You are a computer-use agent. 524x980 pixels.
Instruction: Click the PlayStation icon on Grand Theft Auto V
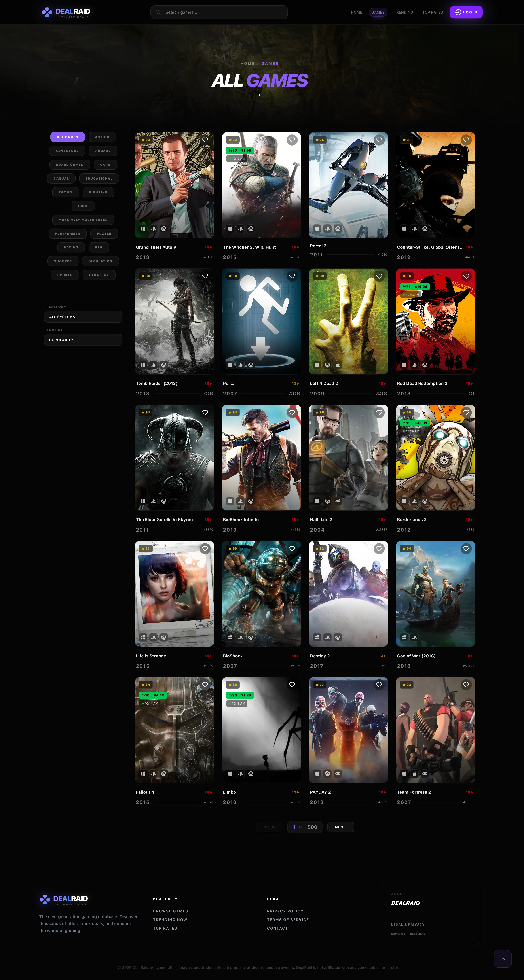point(153,229)
